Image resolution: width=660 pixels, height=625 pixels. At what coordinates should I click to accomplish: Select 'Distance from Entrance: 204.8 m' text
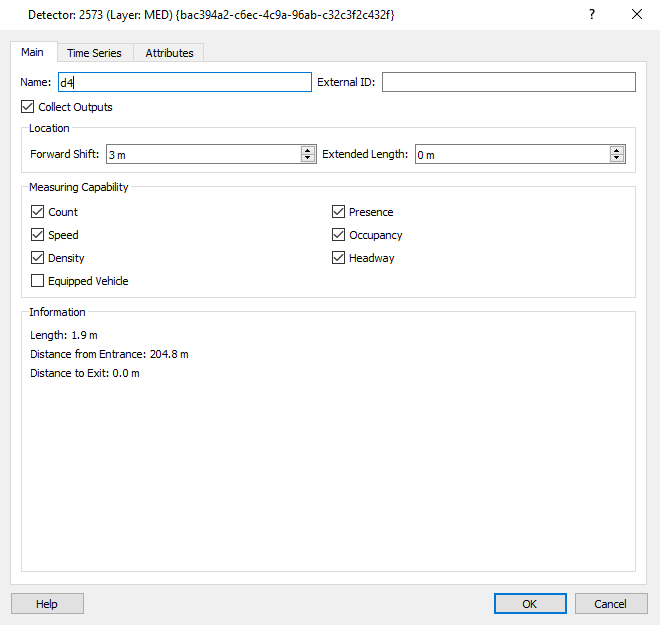click(109, 354)
